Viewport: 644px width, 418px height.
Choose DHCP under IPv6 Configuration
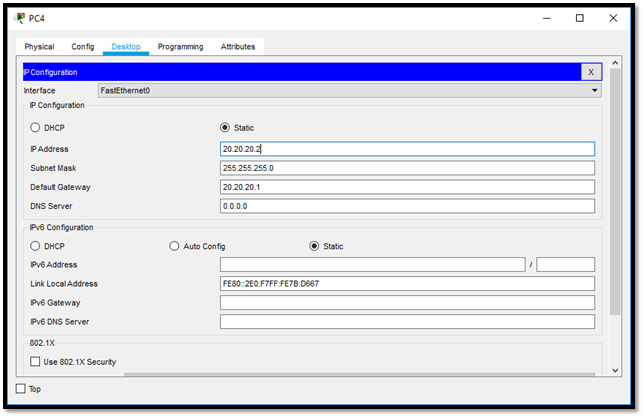pos(36,246)
